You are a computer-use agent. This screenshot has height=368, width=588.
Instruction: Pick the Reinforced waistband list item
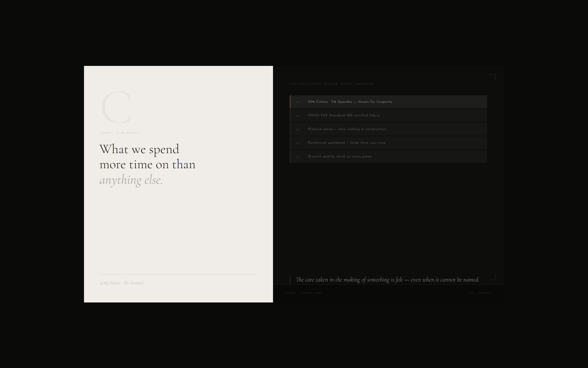(x=388, y=143)
